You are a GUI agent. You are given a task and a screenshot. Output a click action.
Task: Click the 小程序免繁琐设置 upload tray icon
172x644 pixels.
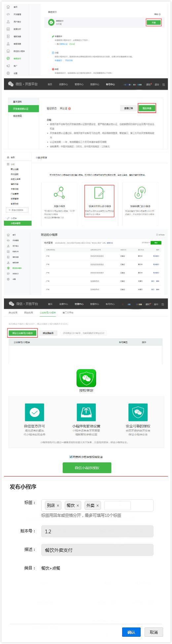[x=86, y=412]
